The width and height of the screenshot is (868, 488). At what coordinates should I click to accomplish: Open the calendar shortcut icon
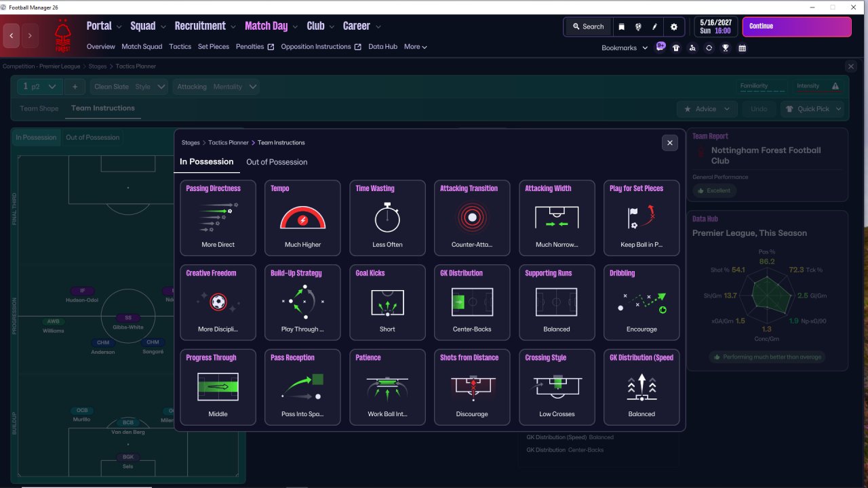coord(742,48)
